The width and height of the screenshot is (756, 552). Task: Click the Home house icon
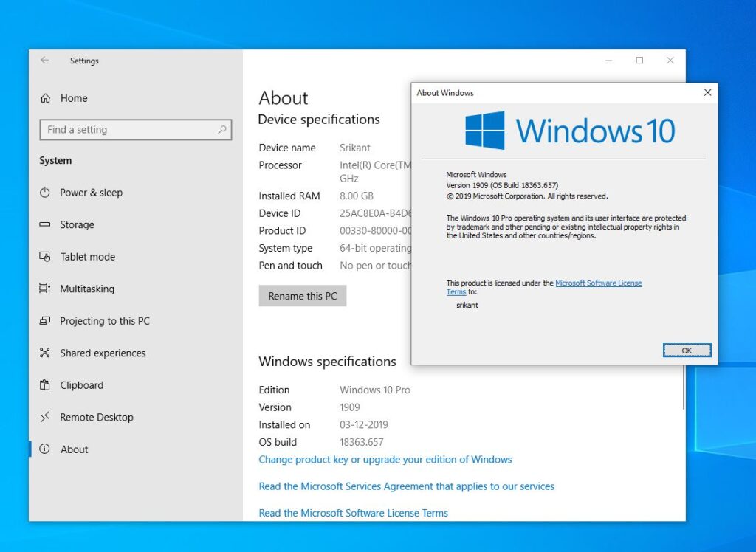coord(45,98)
